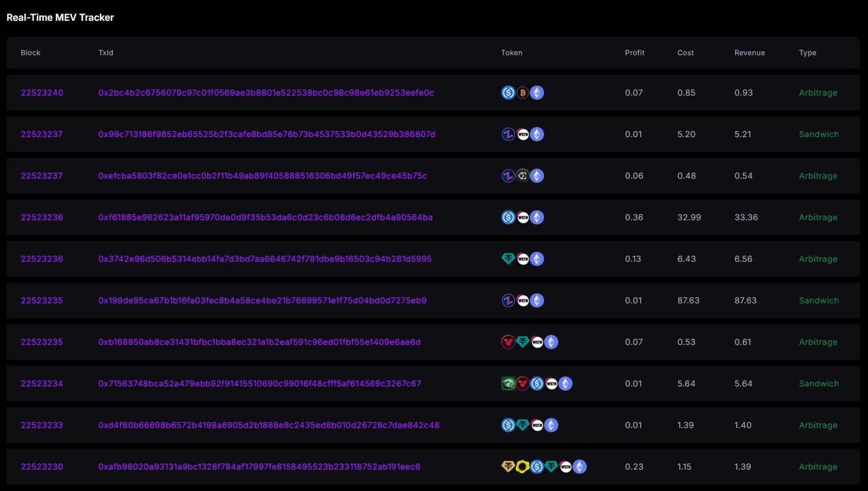Image resolution: width=868 pixels, height=491 pixels.
Task: Select the WETH icon in the 0xf61885e row
Action: (x=523, y=217)
